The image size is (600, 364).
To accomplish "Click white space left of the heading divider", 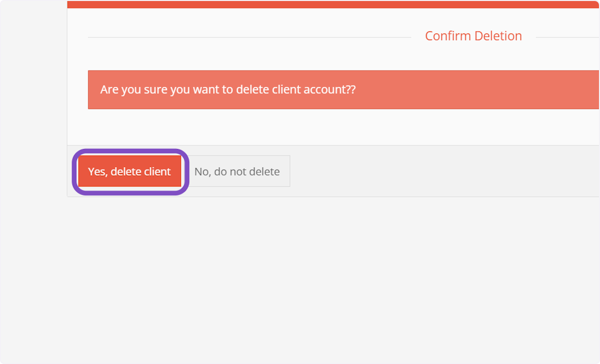I will pyautogui.click(x=77, y=37).
